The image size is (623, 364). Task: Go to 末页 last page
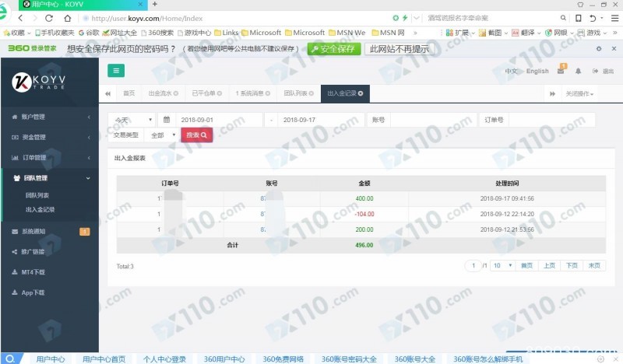[594, 265]
